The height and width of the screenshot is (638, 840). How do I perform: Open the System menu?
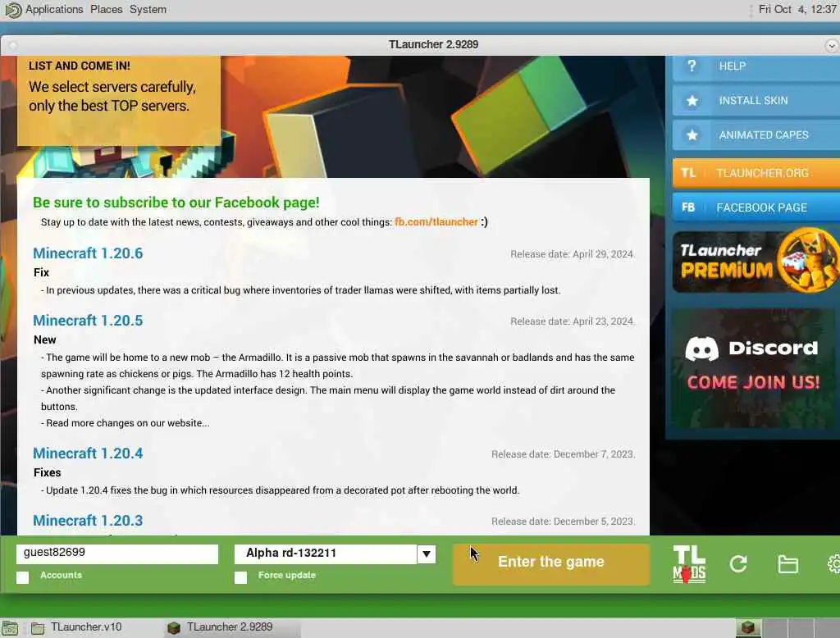tap(148, 10)
